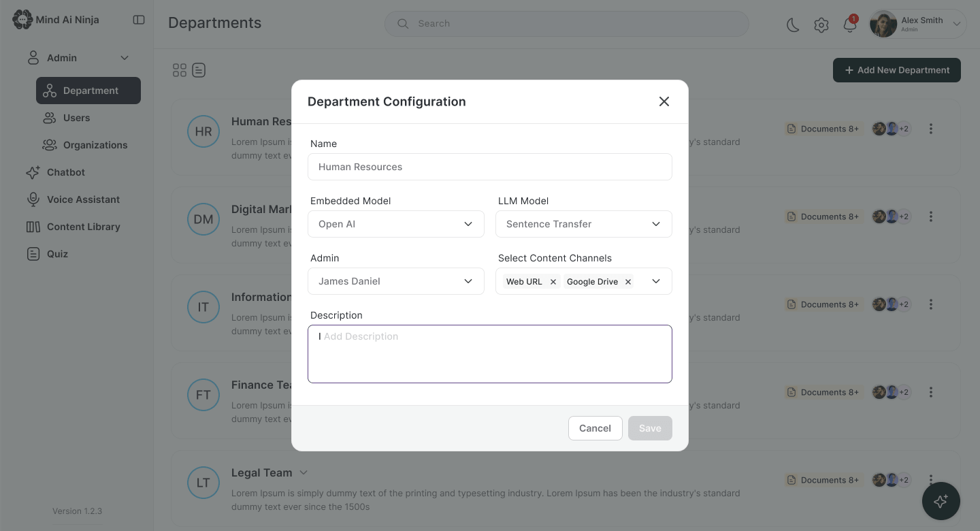Switch to grid view icon
The image size is (980, 531).
coord(180,70)
